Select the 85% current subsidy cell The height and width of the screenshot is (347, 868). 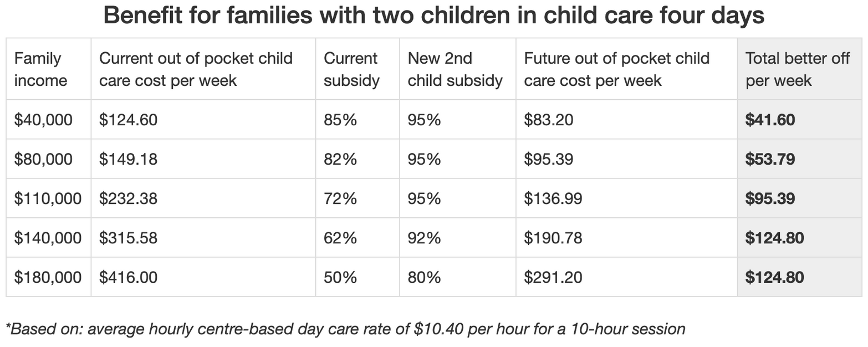340,120
